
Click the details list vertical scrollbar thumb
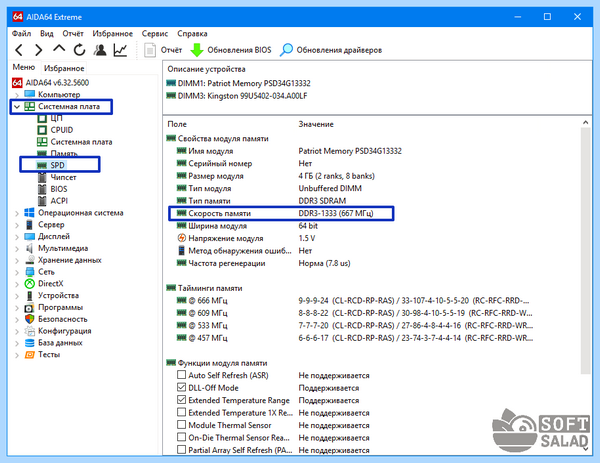click(x=585, y=251)
